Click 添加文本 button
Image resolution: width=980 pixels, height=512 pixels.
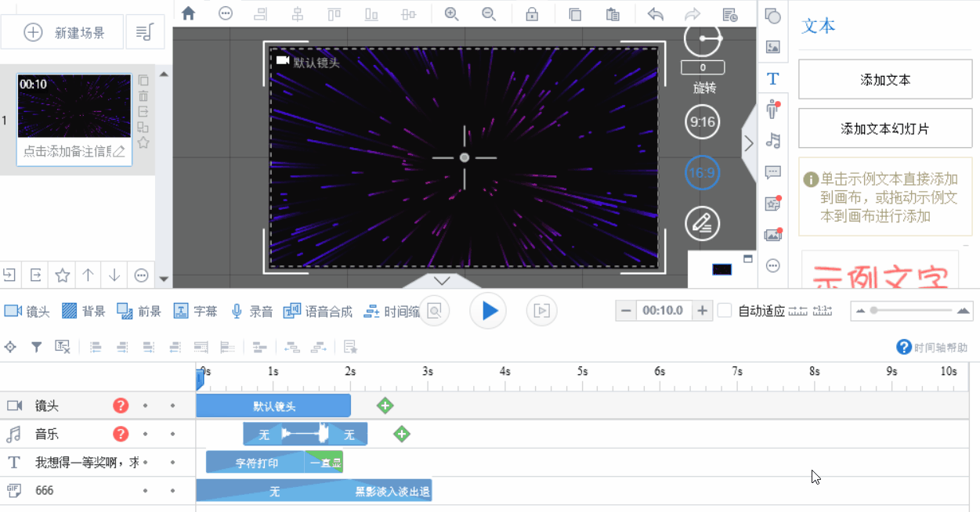click(885, 80)
